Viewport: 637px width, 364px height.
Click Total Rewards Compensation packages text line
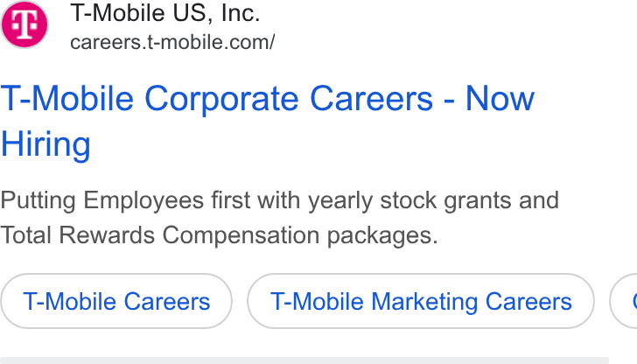pos(219,235)
